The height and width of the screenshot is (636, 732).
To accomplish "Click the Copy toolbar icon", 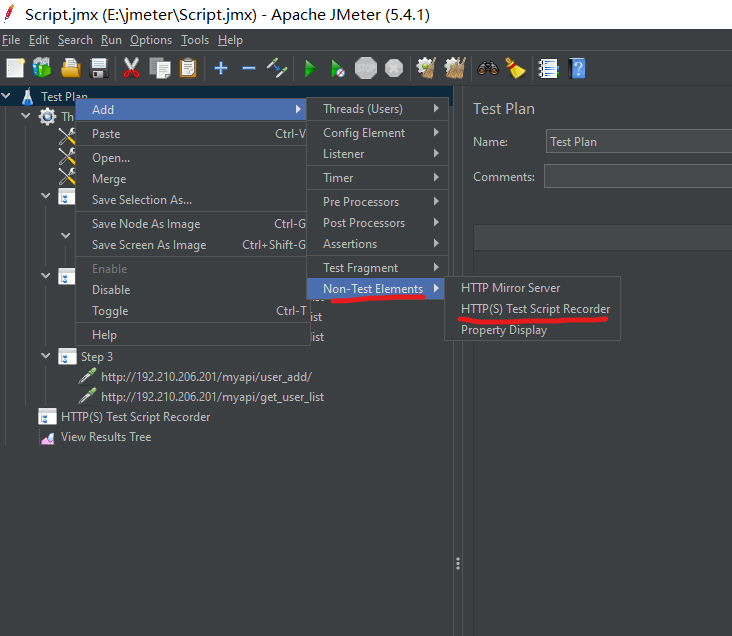I will tap(160, 68).
